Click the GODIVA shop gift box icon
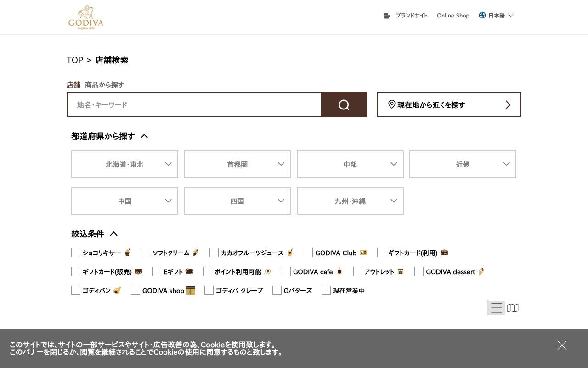Screen dimensions: 588x368 coord(191,290)
